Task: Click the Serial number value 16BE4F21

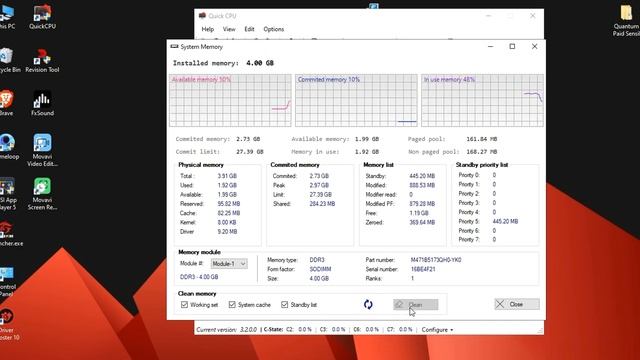Action: tap(423, 269)
